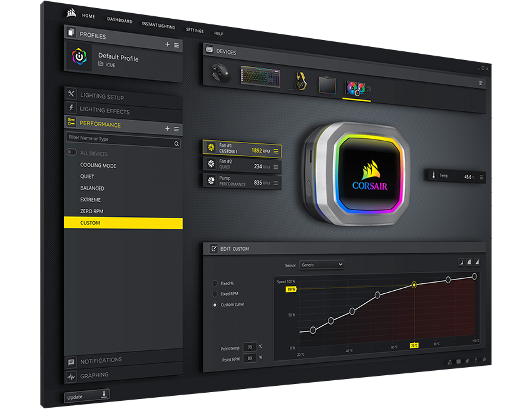The height and width of the screenshot is (409, 532).
Task: Open the Sensor Generic dropdown
Action: [322, 265]
